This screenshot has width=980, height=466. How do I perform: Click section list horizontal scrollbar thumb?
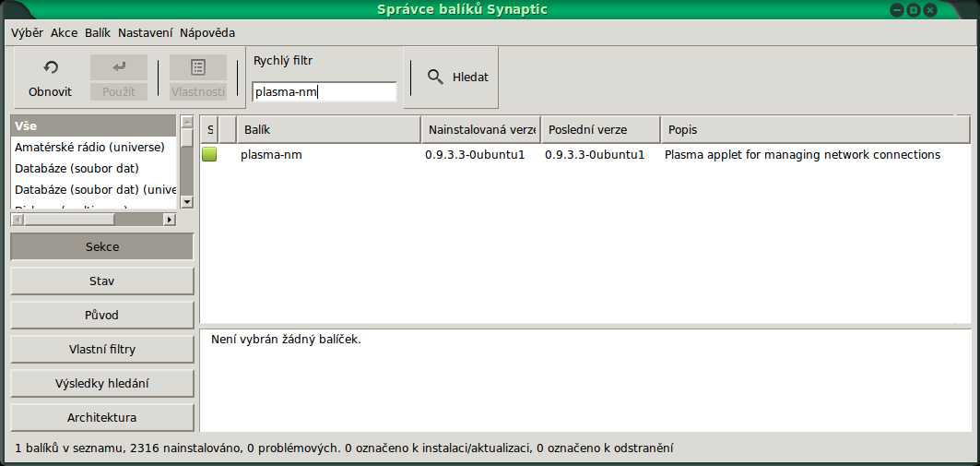coord(69,220)
